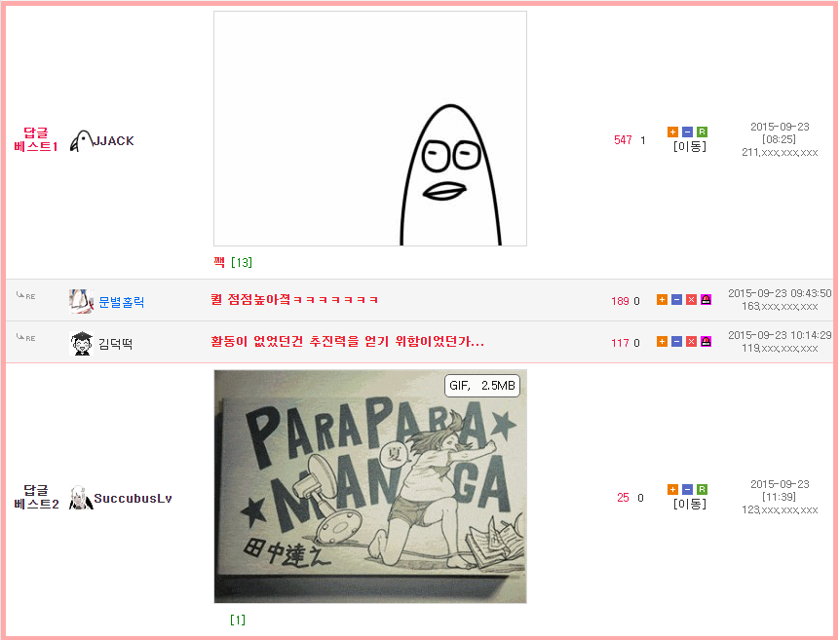The width and height of the screenshot is (840, 640).
Task: Click [이동] on JJACK's best comment
Action: (690, 146)
